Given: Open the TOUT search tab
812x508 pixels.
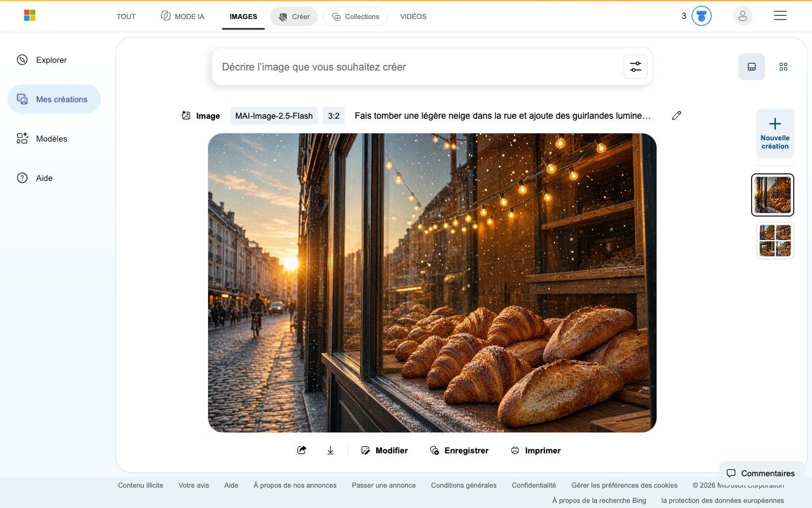Looking at the screenshot, I should tap(126, 17).
